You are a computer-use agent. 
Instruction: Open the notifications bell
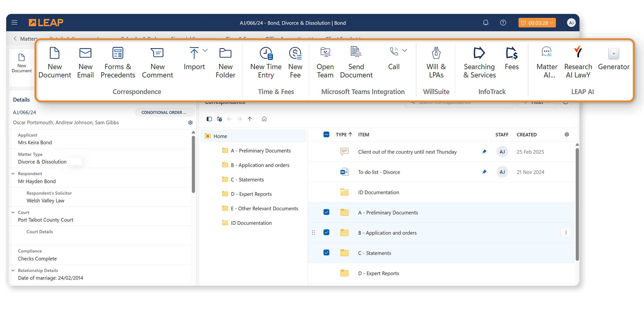pos(486,23)
